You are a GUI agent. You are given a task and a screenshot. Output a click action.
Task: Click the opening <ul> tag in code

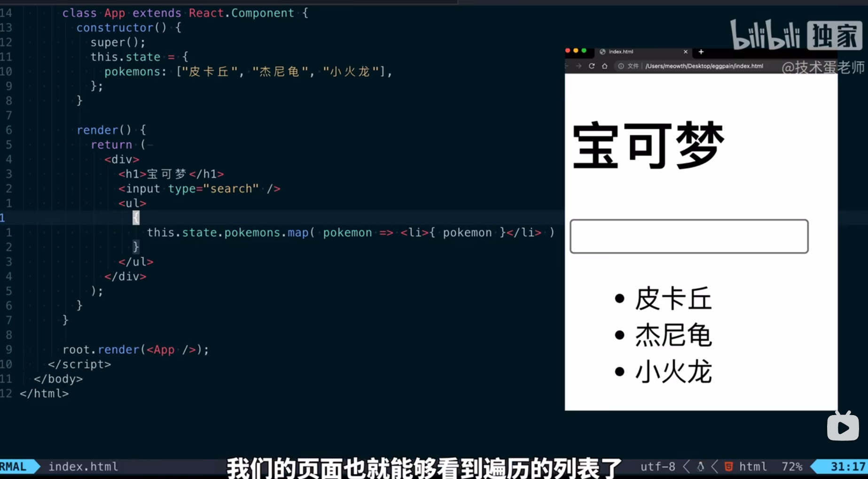pos(132,203)
